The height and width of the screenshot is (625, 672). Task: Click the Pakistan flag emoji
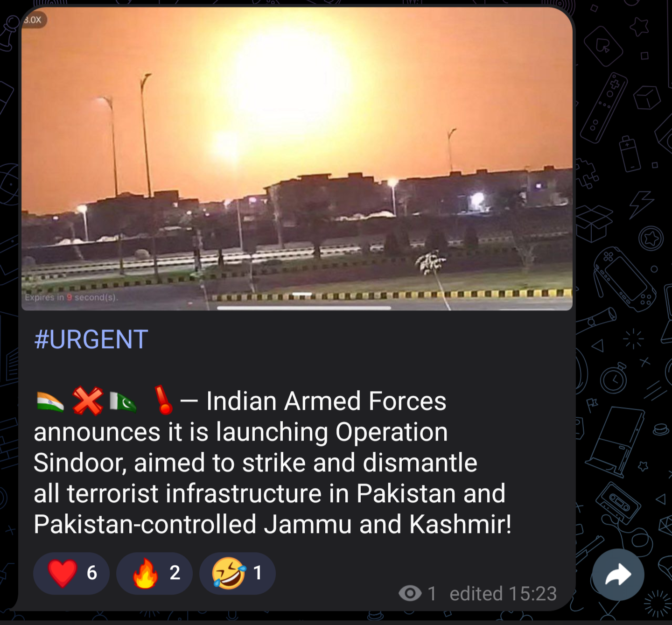pos(123,402)
